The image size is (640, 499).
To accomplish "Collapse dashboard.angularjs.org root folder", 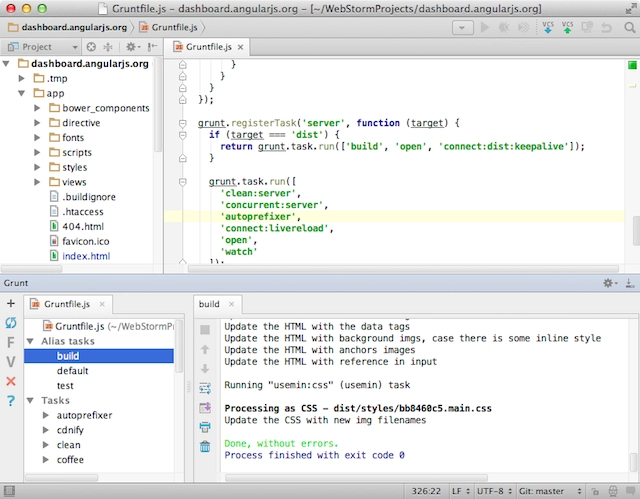I will [6, 64].
